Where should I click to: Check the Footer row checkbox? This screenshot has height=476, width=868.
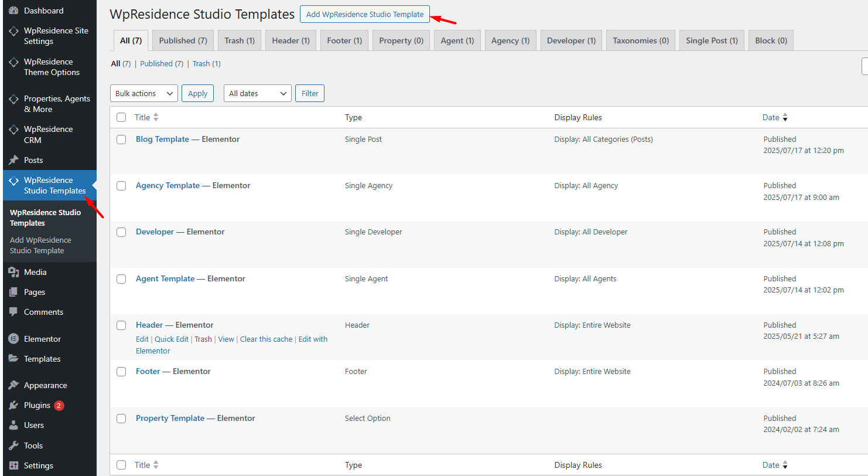121,372
